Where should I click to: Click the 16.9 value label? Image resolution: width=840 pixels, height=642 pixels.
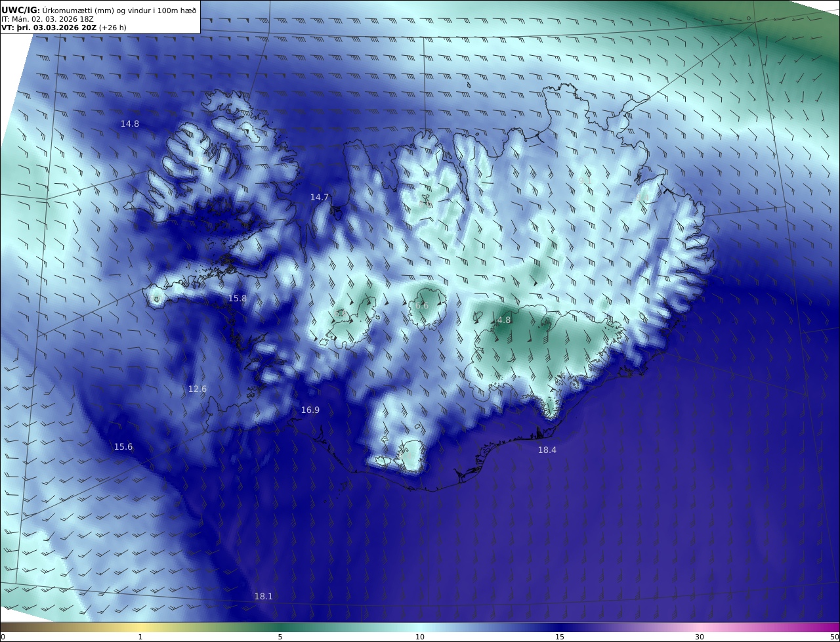click(310, 410)
